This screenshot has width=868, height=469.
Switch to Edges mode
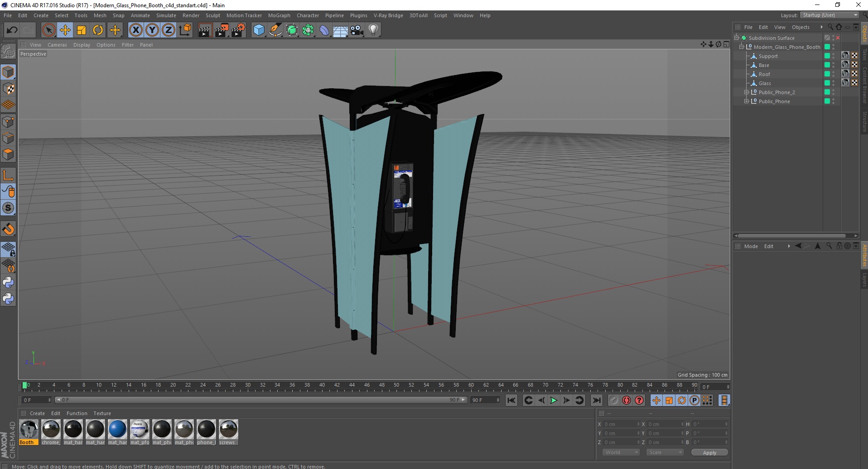pos(8,138)
